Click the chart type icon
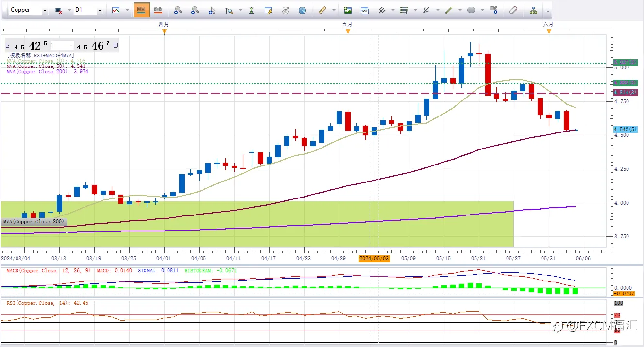Viewport: 644px width, 347px height. tap(116, 10)
